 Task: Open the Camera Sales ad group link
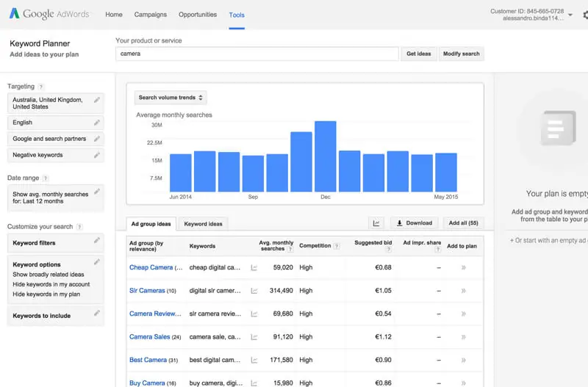click(150, 337)
